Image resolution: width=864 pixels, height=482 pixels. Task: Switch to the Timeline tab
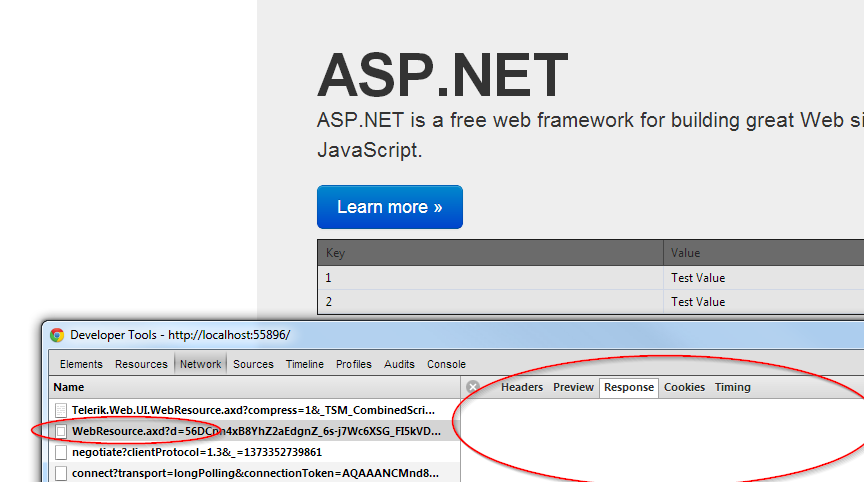[305, 364]
